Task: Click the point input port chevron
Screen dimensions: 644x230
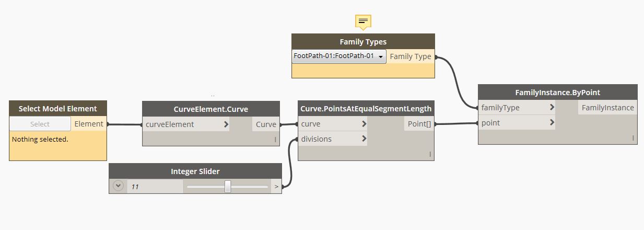Action: [552, 123]
